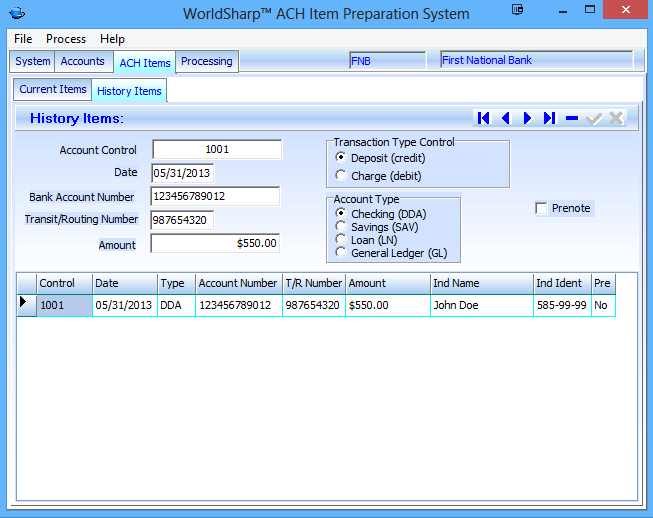Click the cancel edit X icon
This screenshot has height=518, width=653.
click(x=616, y=118)
